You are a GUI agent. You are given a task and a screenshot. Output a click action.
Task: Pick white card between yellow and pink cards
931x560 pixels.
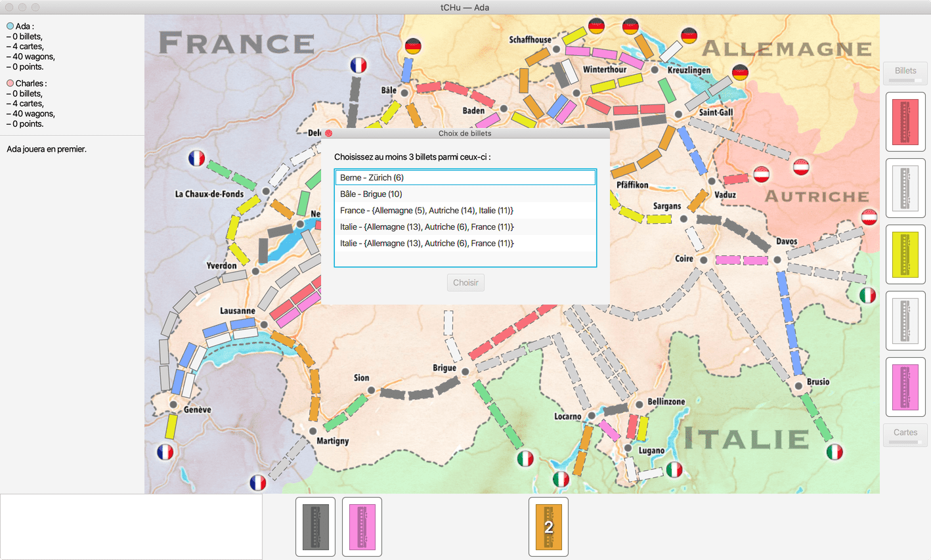pyautogui.click(x=905, y=321)
